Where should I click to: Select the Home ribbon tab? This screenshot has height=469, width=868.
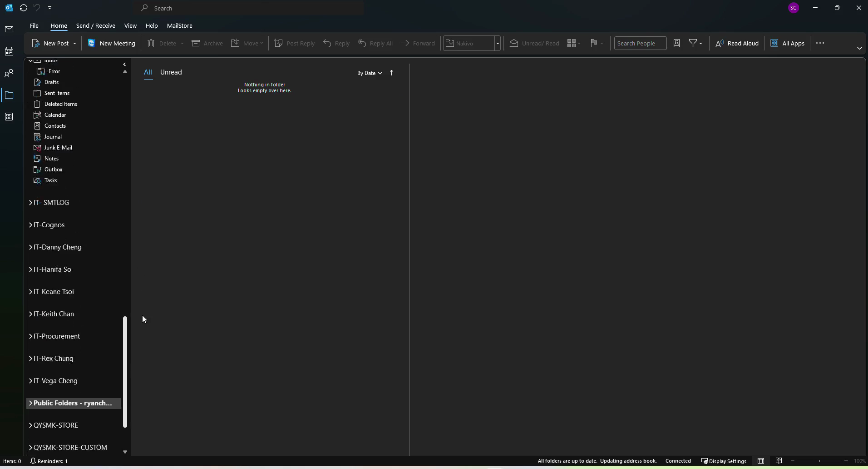59,26
